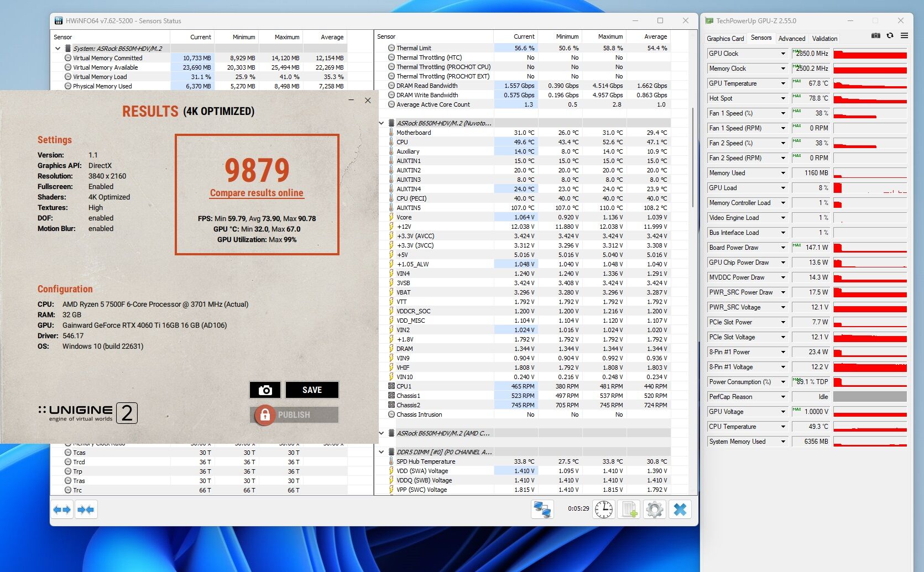Select the Sensors tab in GPU-Z
924x572 pixels.
coord(761,38)
